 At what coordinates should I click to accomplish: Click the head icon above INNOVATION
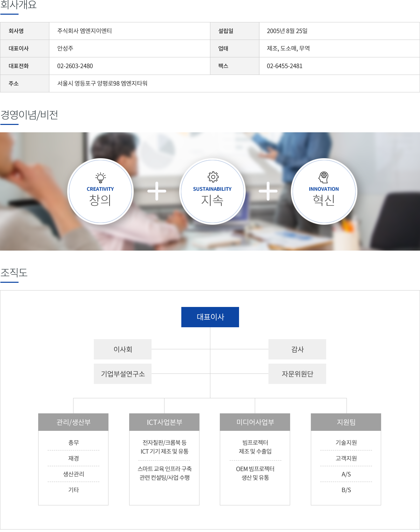tap(324, 177)
